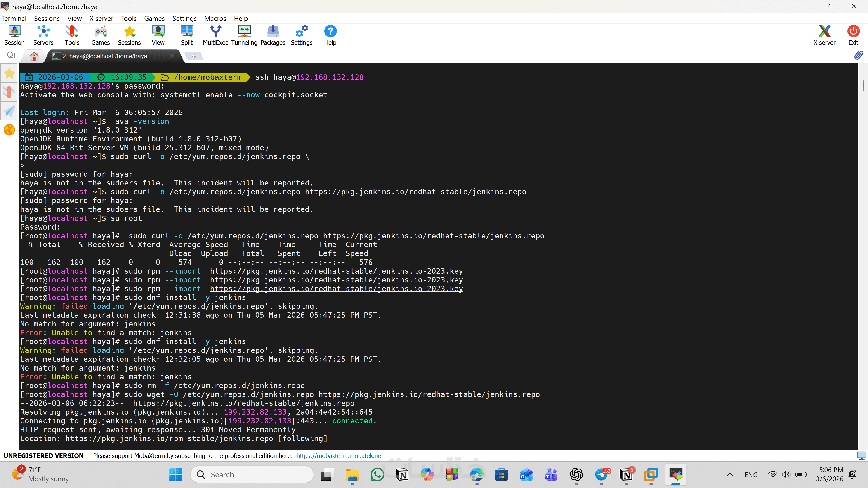
Task: Open the mobaxterm.mobatek.net link
Action: point(340,456)
